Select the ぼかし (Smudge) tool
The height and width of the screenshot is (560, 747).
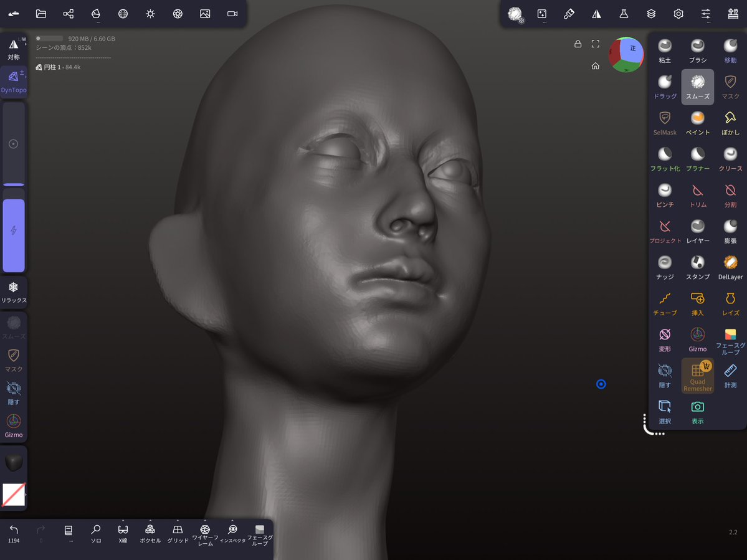pos(730,123)
